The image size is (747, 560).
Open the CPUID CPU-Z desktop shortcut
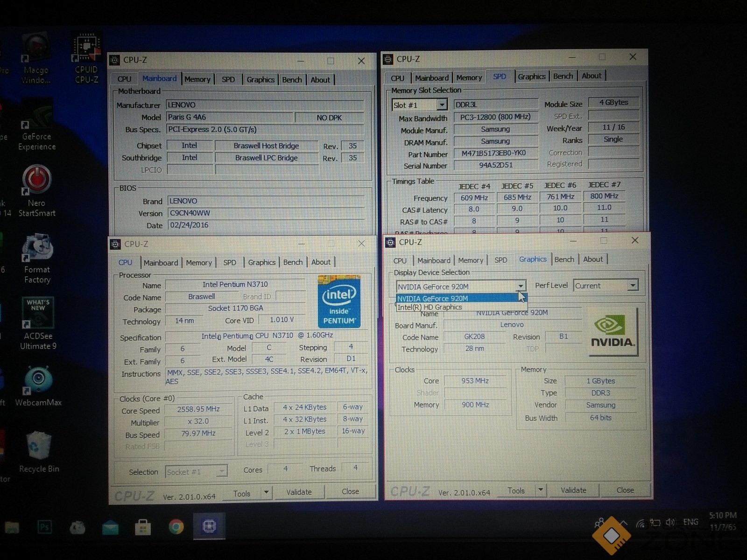(x=87, y=58)
